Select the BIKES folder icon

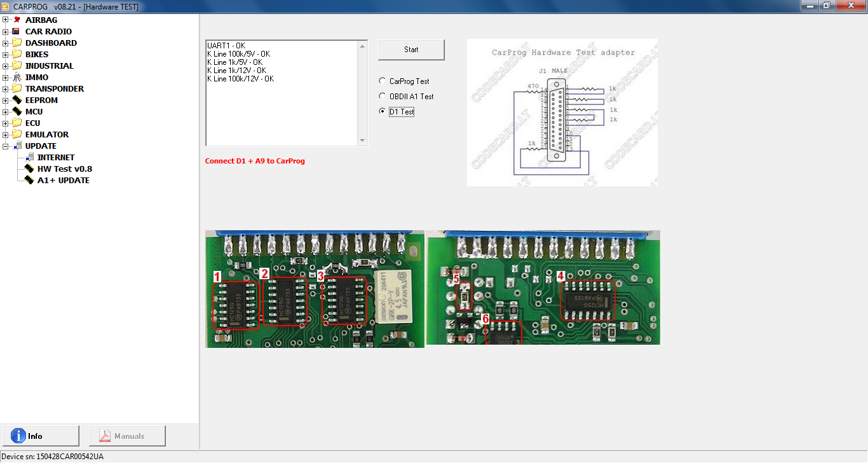[x=17, y=54]
